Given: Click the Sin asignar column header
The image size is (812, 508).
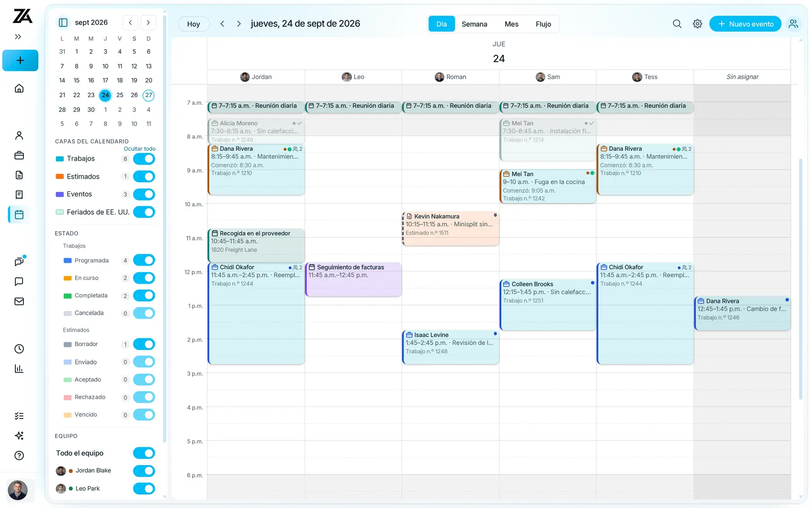Looking at the screenshot, I should (x=743, y=77).
